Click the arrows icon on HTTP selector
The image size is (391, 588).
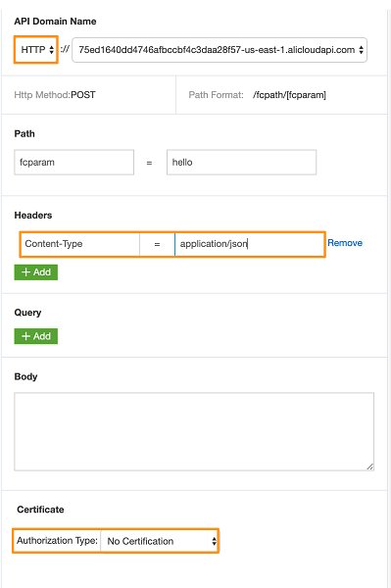coord(51,50)
